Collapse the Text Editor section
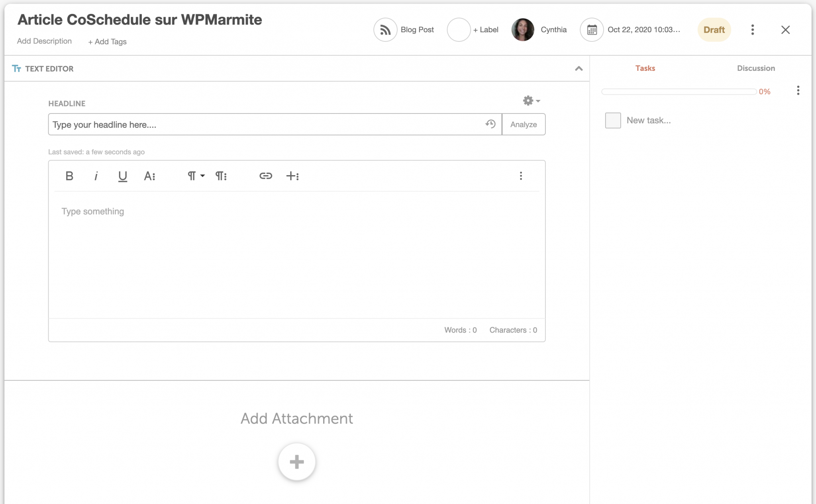 pos(579,68)
